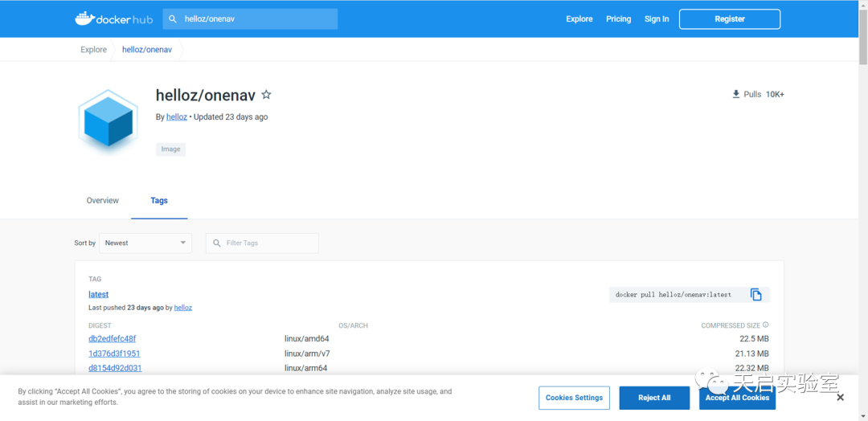Viewport: 868px width, 421px height.
Task: Click Sign In
Action: pyautogui.click(x=657, y=18)
